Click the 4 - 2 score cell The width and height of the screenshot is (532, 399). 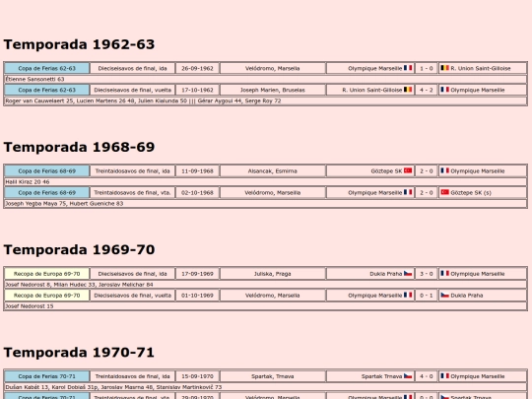click(427, 90)
